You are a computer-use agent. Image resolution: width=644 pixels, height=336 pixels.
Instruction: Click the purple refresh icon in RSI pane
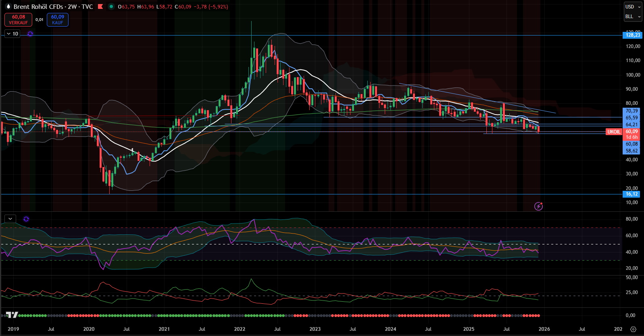[26, 219]
